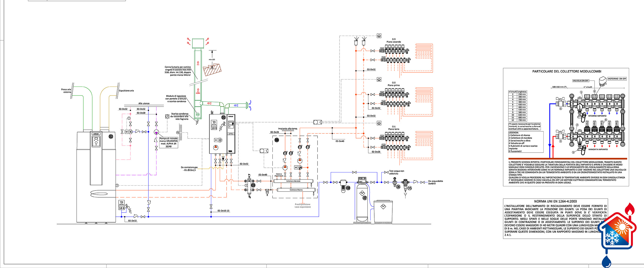The image size is (644, 268).
Task: Click the Cr1 floor thermostat symbol
Action: (x=379, y=123)
